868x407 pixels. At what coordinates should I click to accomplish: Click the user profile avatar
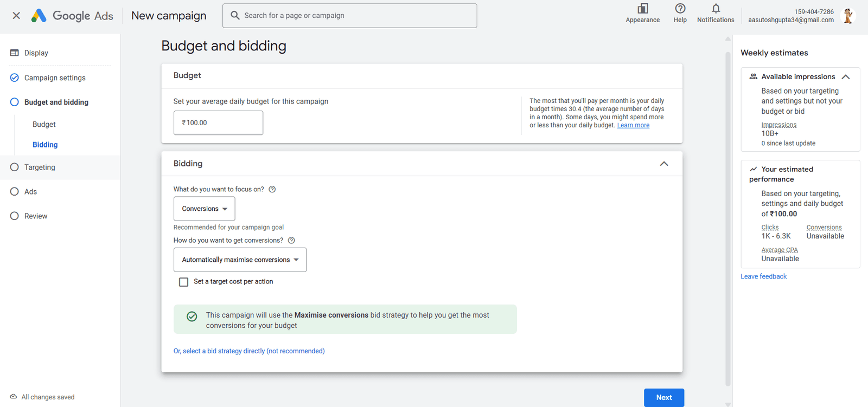pos(848,16)
